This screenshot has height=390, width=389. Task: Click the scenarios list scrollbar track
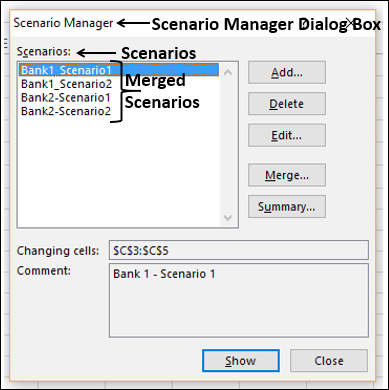point(228,145)
